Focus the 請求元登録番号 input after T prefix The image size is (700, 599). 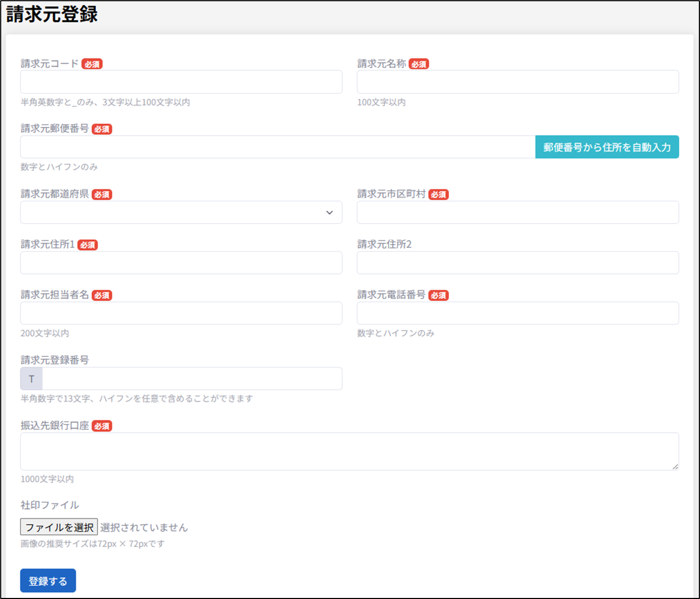click(192, 379)
